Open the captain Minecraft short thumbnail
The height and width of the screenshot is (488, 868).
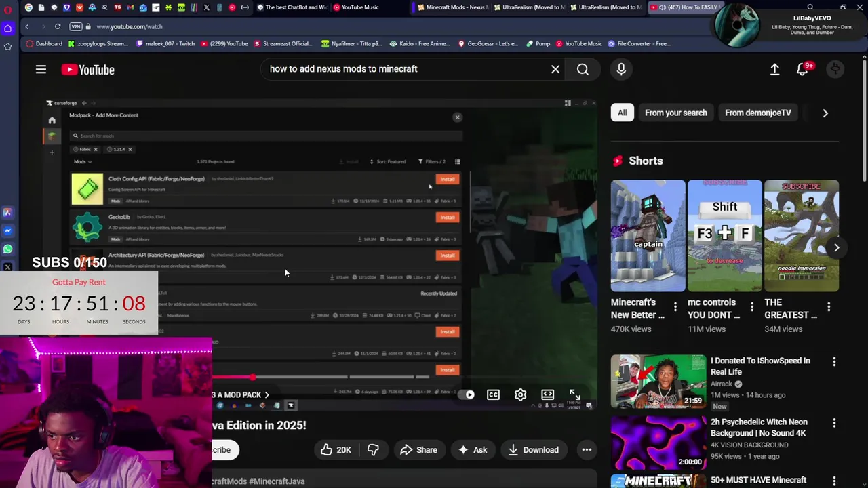pos(648,236)
